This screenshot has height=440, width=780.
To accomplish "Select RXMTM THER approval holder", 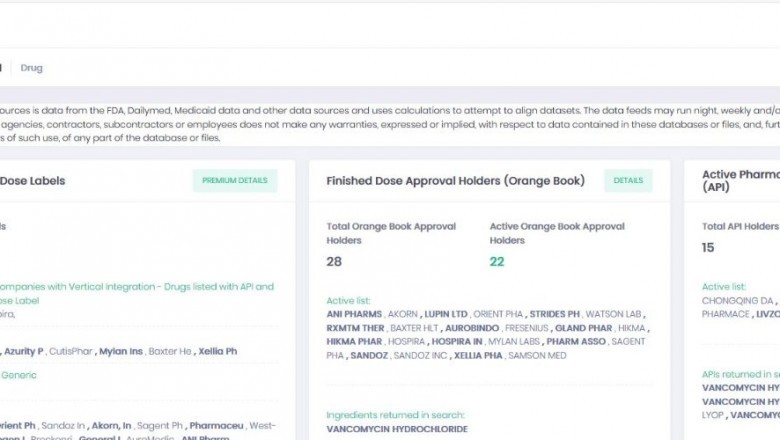I will (357, 328).
